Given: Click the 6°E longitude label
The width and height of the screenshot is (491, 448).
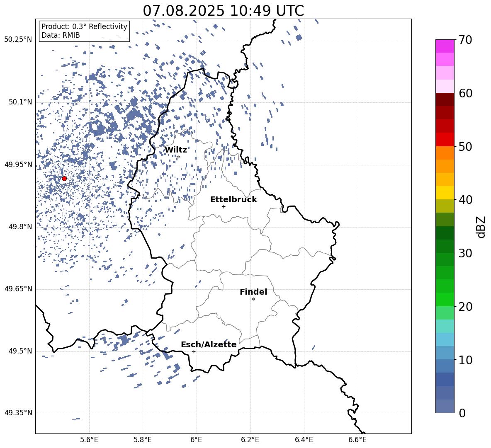Looking at the screenshot, I should point(196,440).
